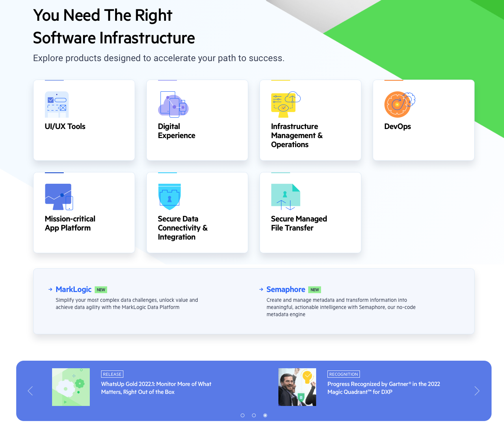Select the second carousel dot indicator
Viewport: 504px width, 435px height.
click(254, 415)
